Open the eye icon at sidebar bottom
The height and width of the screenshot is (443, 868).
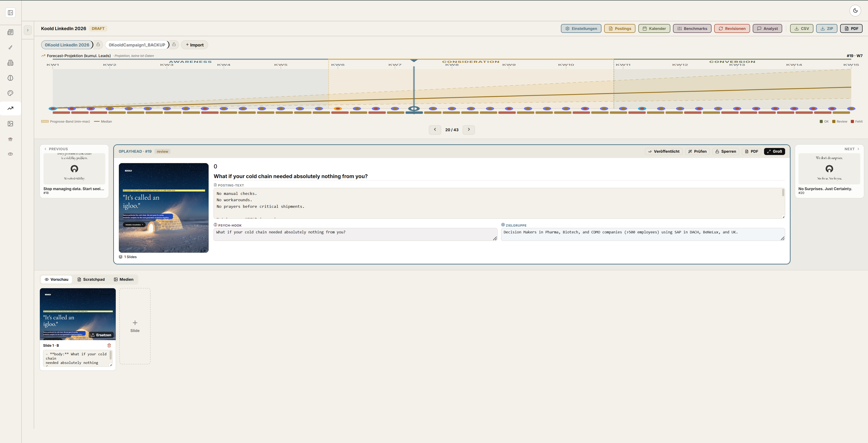[x=10, y=154]
